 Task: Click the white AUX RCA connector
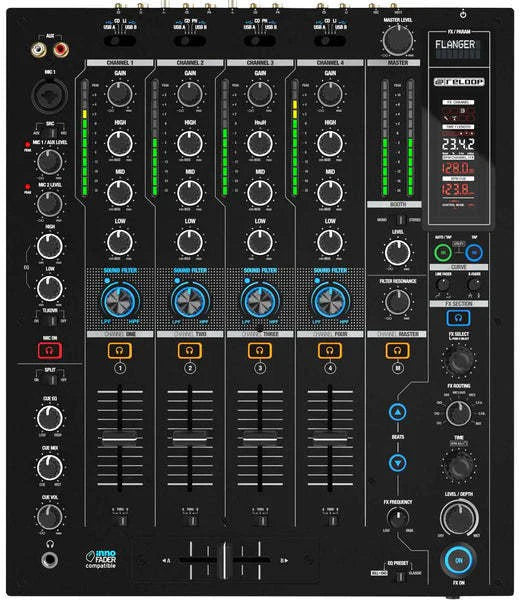[39, 49]
